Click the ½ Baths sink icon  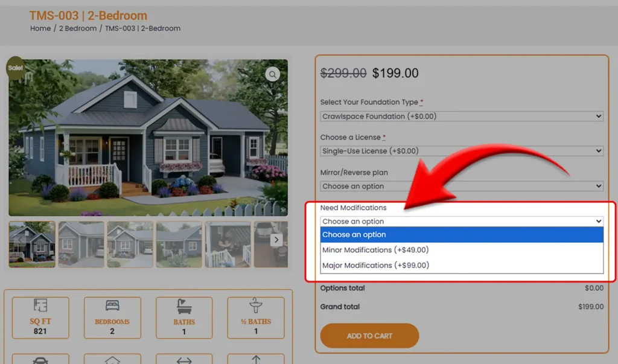coord(256,305)
